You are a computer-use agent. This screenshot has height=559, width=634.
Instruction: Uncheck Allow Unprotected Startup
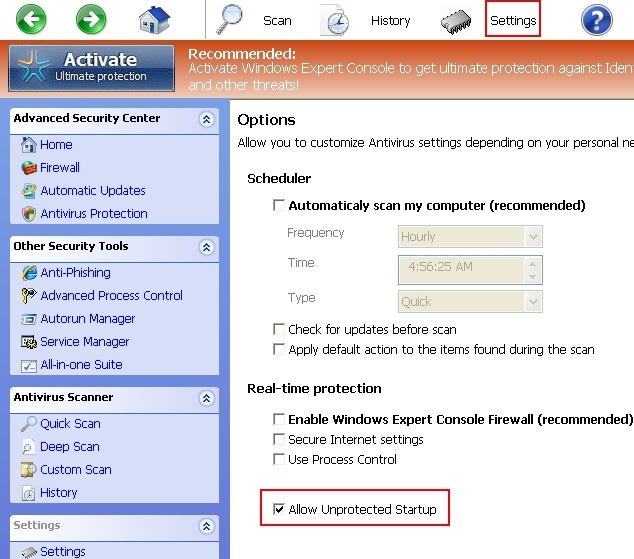pyautogui.click(x=279, y=510)
